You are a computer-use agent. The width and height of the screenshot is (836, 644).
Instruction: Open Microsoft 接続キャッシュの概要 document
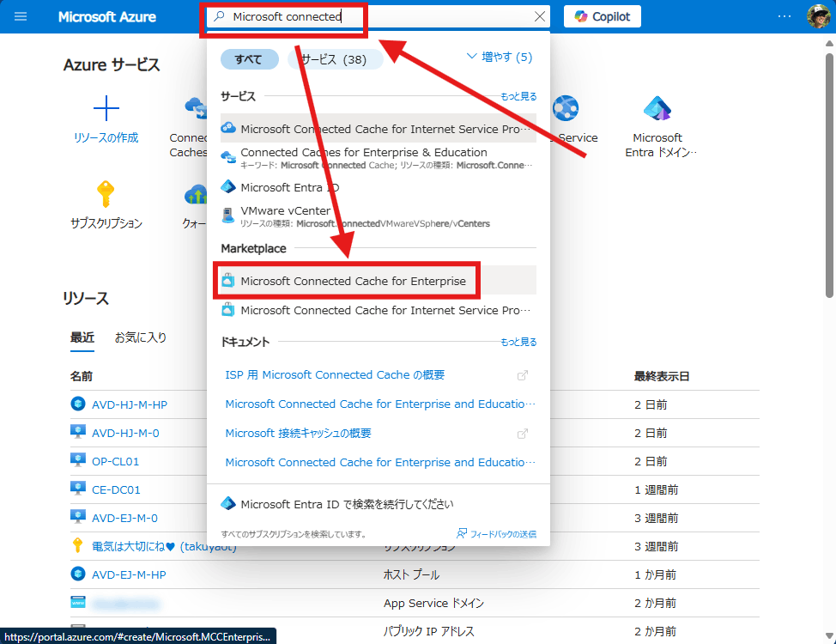click(298, 434)
